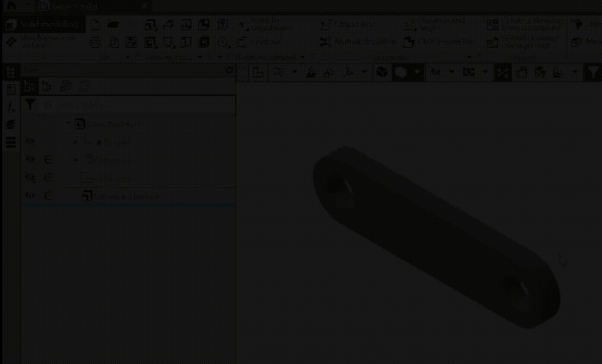Click the Save document icon in the toolbar
This screenshot has width=602, height=364.
(132, 43)
